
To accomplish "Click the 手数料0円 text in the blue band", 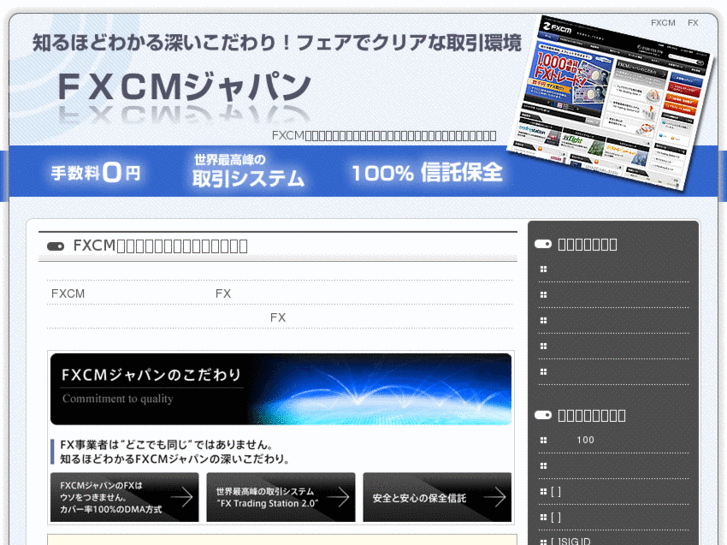I will (x=96, y=173).
